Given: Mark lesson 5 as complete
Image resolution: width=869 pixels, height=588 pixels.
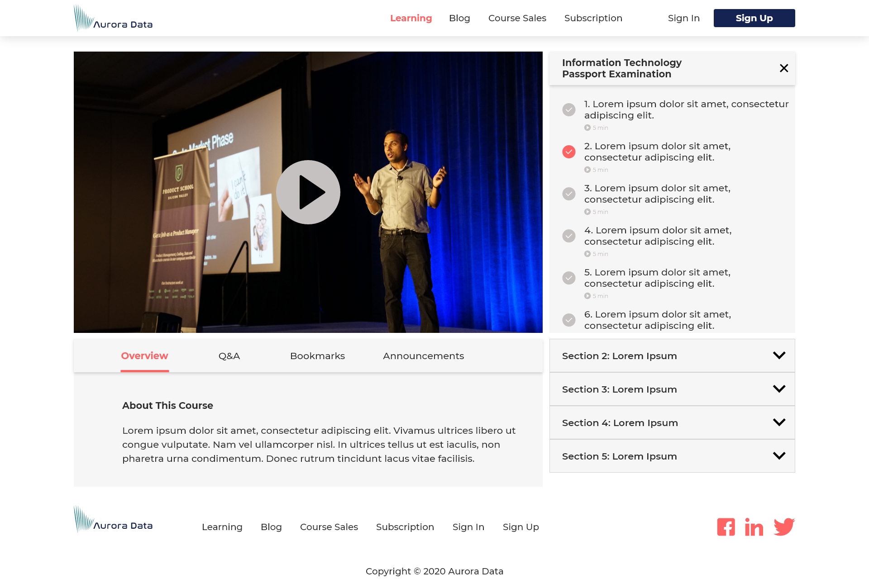Looking at the screenshot, I should point(569,278).
